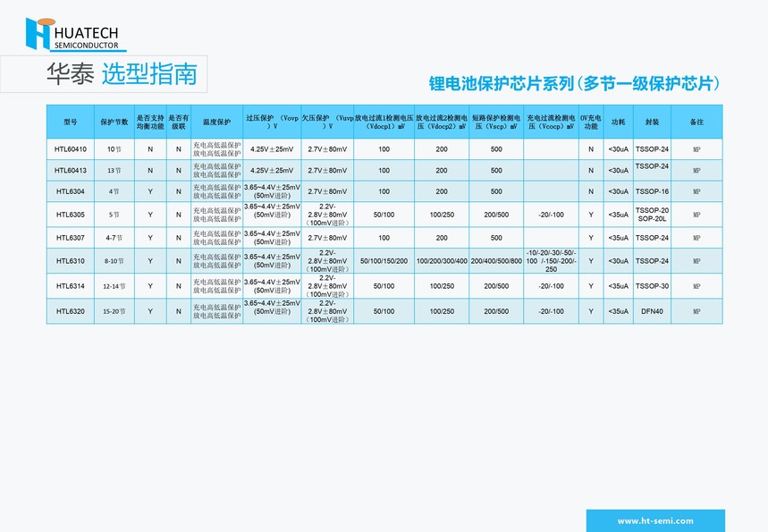This screenshot has height=532, width=768.
Task: Pick the HTL6307 model cell
Action: point(71,238)
